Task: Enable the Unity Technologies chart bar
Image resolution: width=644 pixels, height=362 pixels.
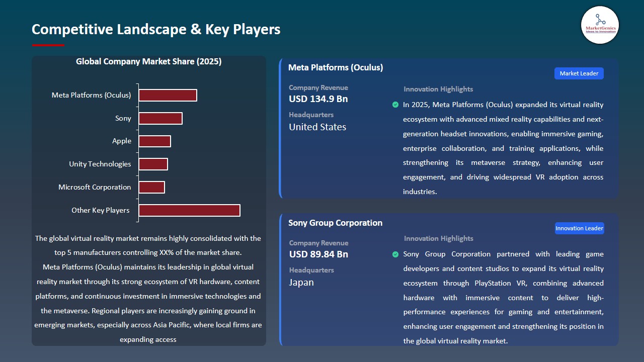Action: [153, 164]
